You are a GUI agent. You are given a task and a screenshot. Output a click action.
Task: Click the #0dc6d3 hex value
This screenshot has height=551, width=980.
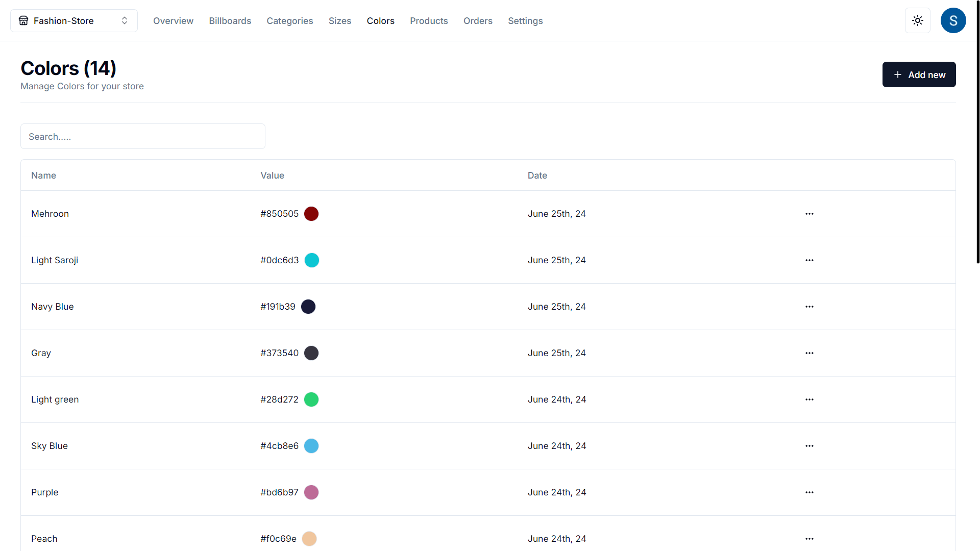280,260
